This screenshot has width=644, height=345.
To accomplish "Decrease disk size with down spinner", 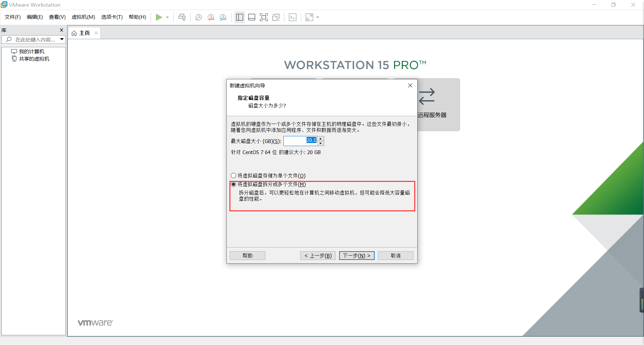I will 321,143.
